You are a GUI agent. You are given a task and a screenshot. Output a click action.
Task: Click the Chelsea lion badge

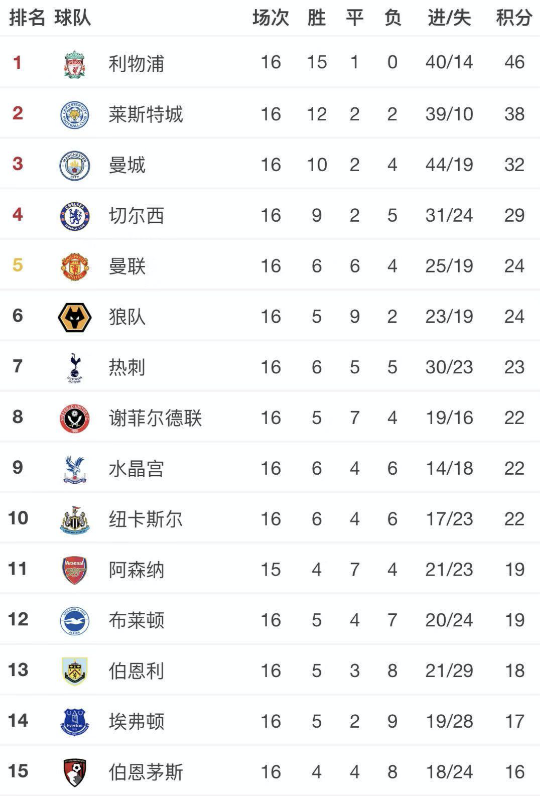point(75,216)
